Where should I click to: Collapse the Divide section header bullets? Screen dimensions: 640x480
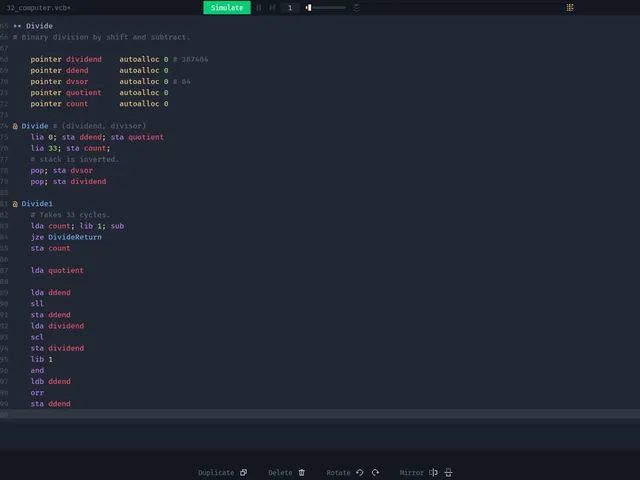click(17, 26)
